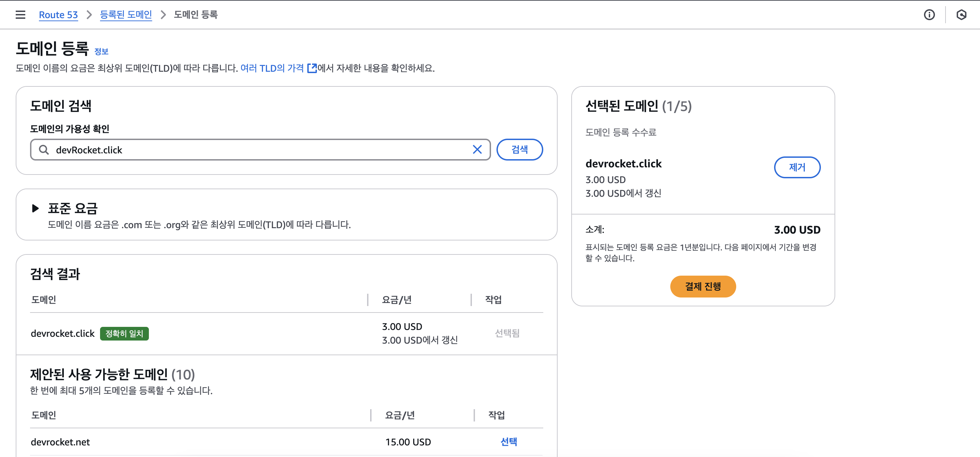
Task: Expand the 표준 요금 section triangle
Action: (35, 208)
